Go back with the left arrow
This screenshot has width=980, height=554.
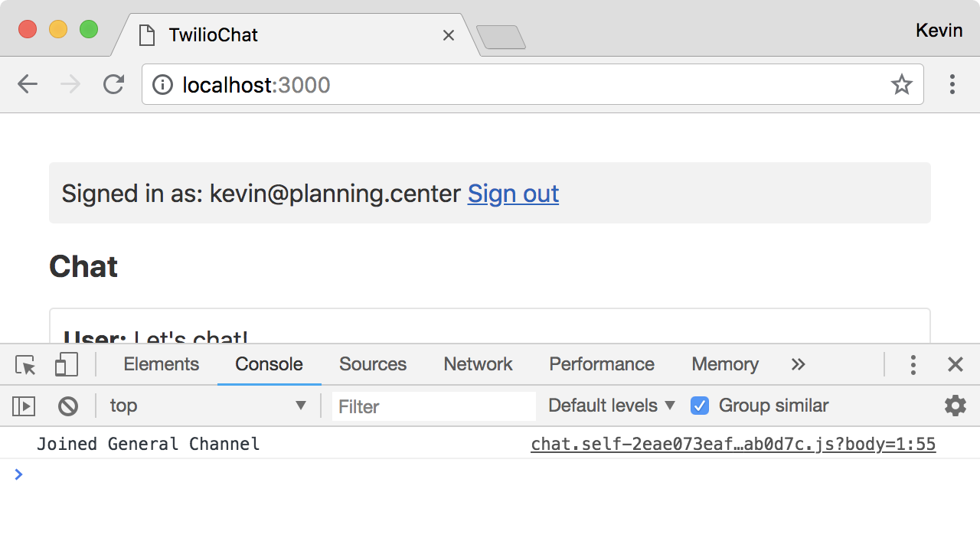coord(28,84)
